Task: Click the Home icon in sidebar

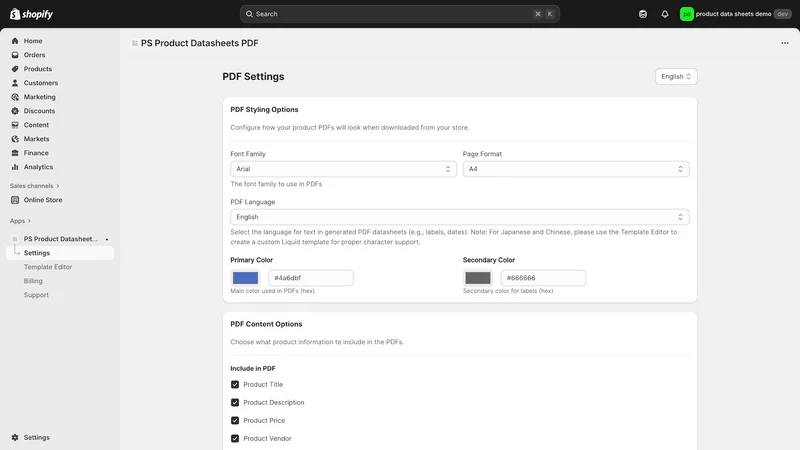Action: click(x=15, y=41)
